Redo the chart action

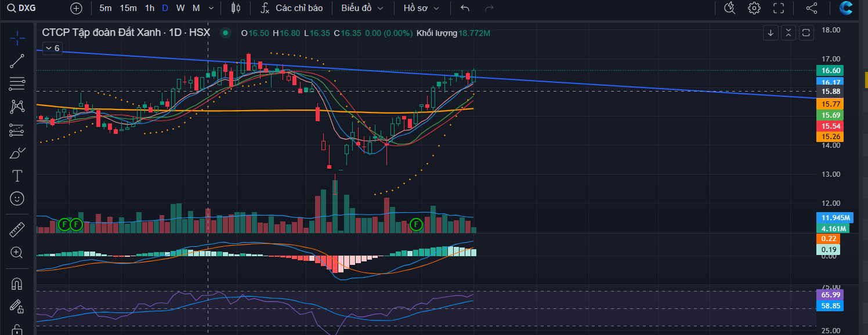click(489, 8)
